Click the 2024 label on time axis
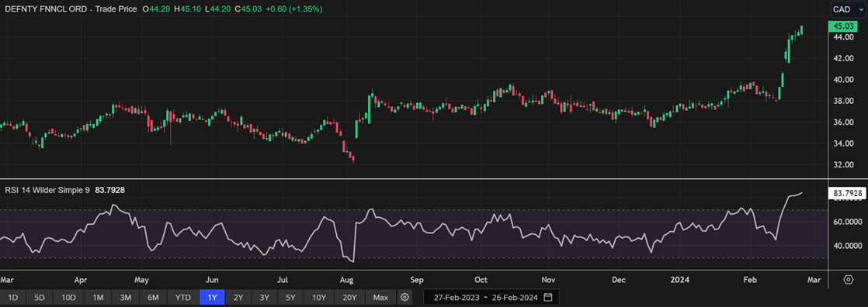The height and width of the screenshot is (307, 868). [680, 279]
